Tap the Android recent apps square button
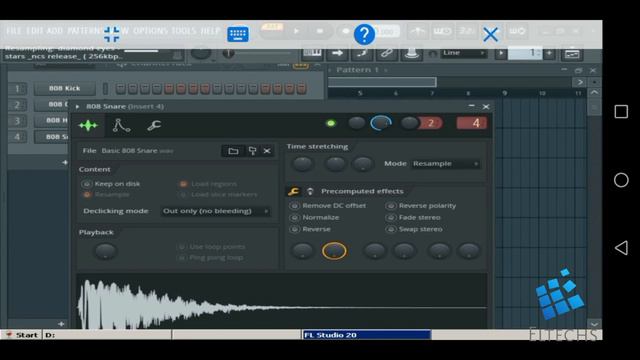The image size is (640, 360). (x=621, y=111)
